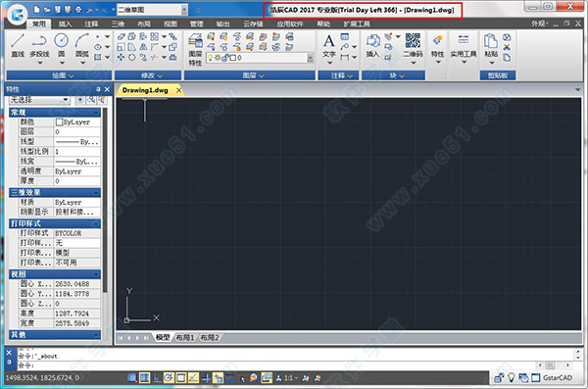Expand the Draw (绘图) panel
Image resolution: width=588 pixels, height=389 pixels.
59,75
